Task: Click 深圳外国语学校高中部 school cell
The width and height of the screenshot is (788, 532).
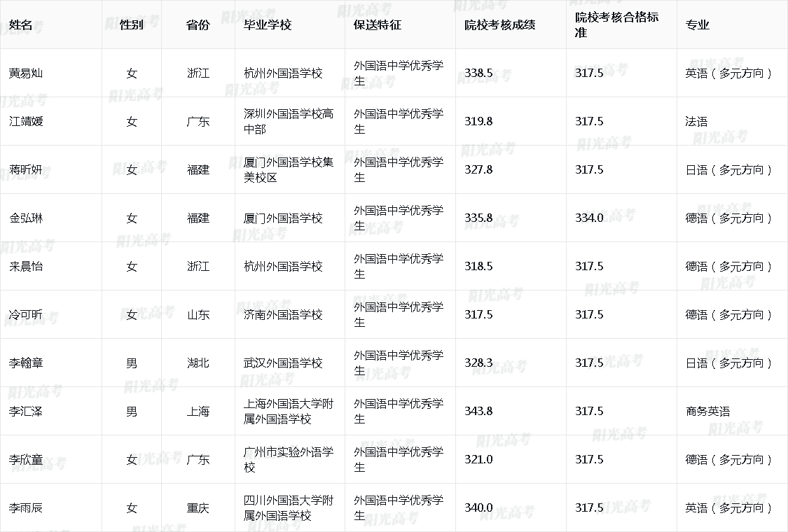Action: coord(289,122)
